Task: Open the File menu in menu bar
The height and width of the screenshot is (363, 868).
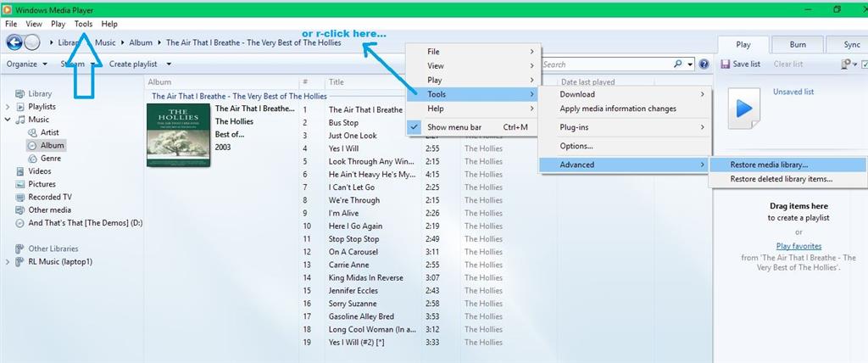Action: pos(11,24)
